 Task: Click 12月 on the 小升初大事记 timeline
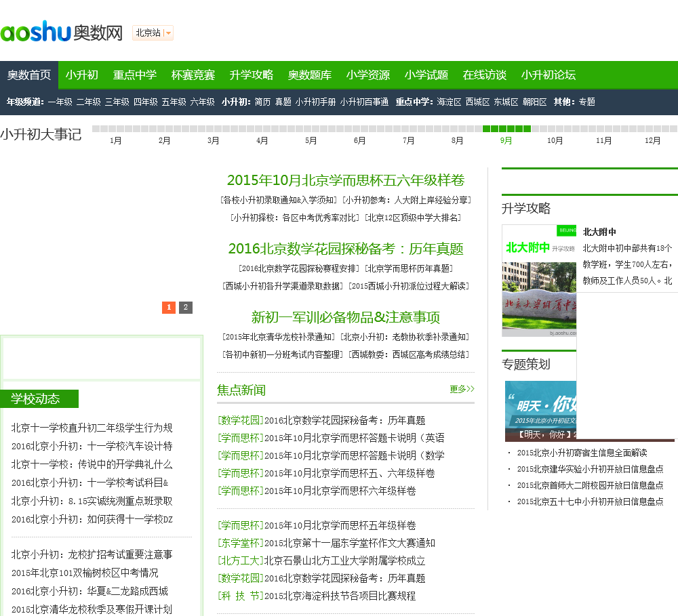652,140
